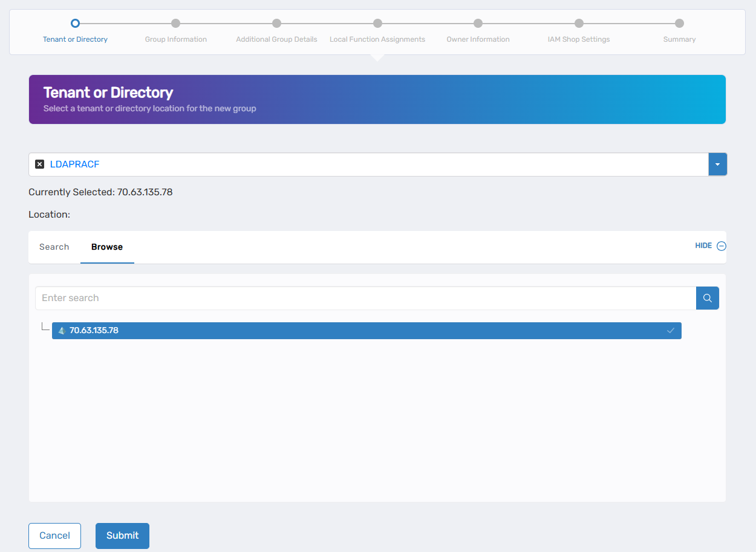Viewport: 756px width, 552px height.
Task: Expand the 70.63.135.78 tree branch
Action: 45,326
